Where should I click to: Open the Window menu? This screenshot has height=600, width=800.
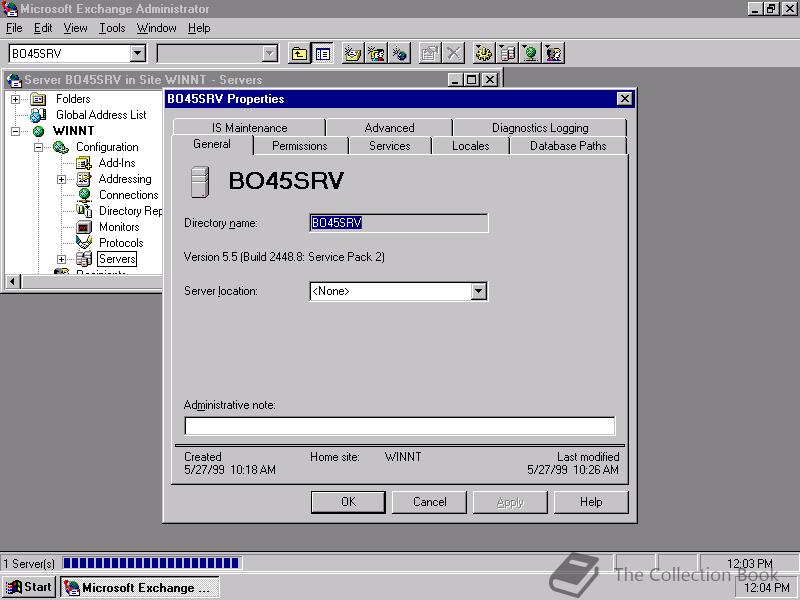click(156, 28)
